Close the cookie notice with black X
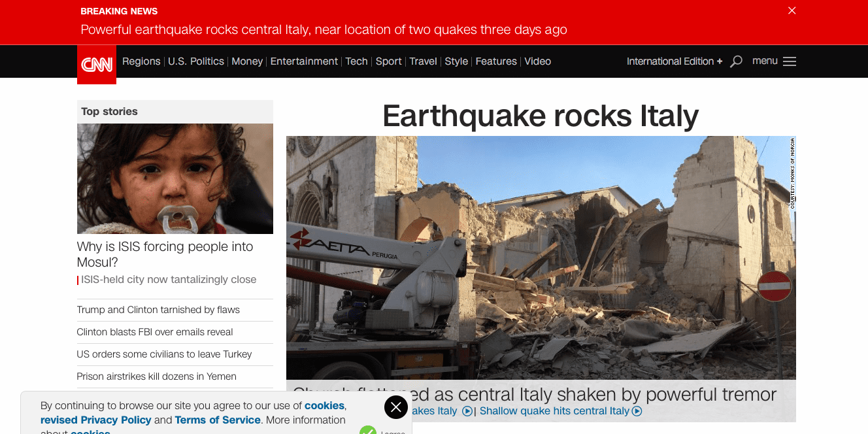This screenshot has height=434, width=868. [x=395, y=407]
